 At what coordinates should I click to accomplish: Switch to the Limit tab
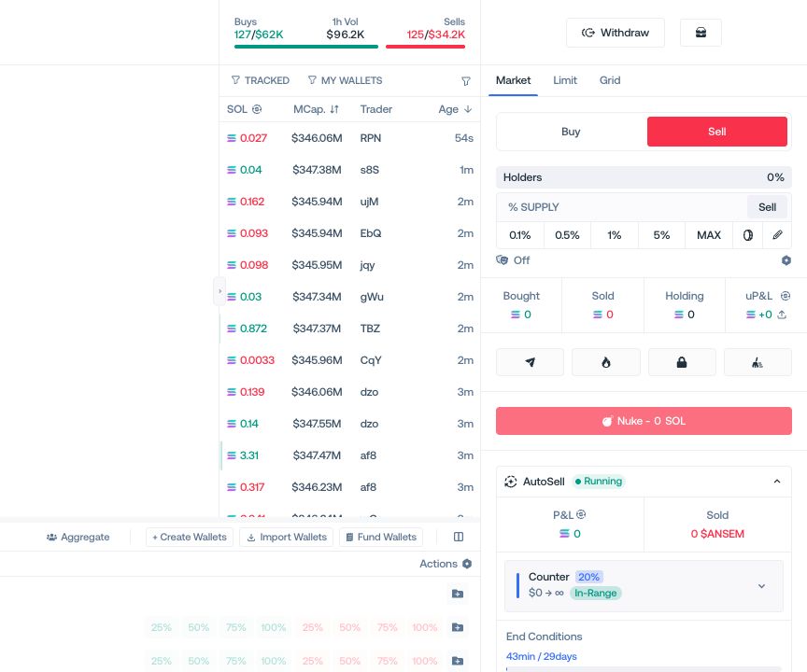564,80
